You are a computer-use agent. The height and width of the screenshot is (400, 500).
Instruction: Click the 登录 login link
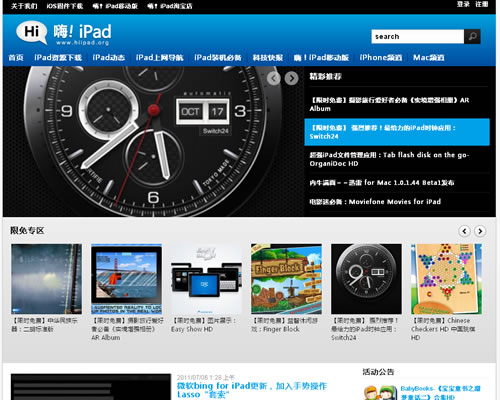pyautogui.click(x=463, y=4)
